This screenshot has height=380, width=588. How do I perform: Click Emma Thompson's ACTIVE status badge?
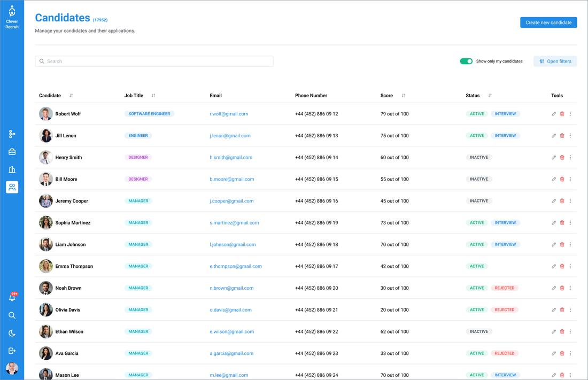tap(477, 266)
